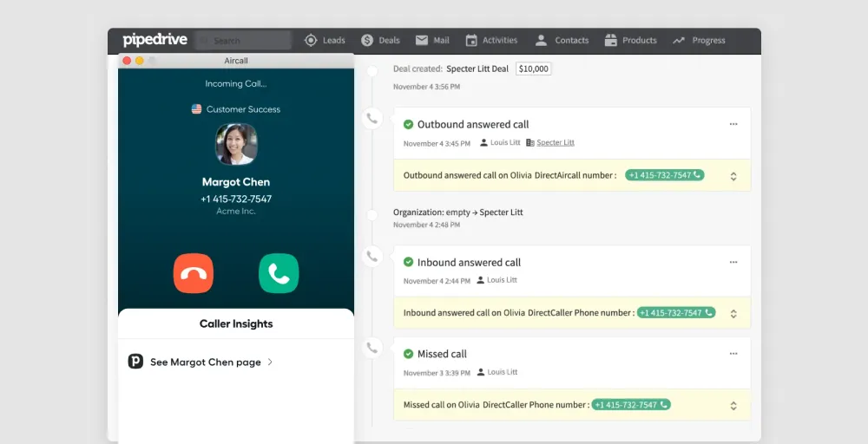Click the Mail envelope icon
The image size is (868, 444).
[422, 41]
